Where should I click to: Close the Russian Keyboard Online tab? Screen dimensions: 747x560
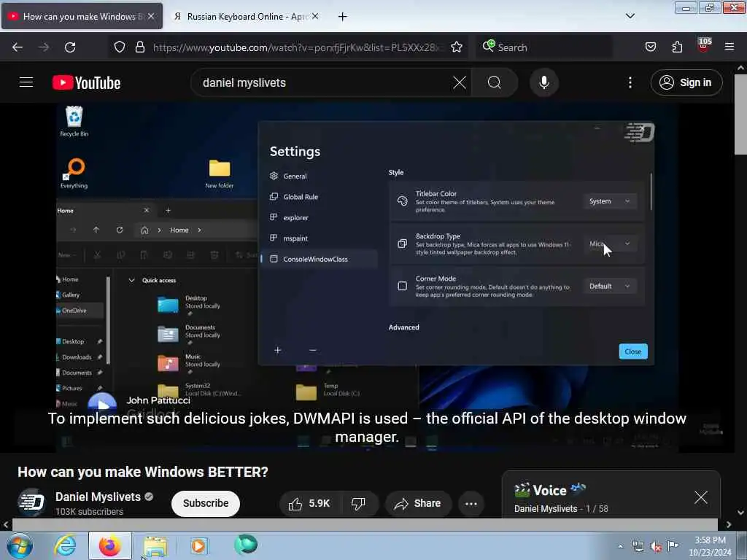[315, 17]
